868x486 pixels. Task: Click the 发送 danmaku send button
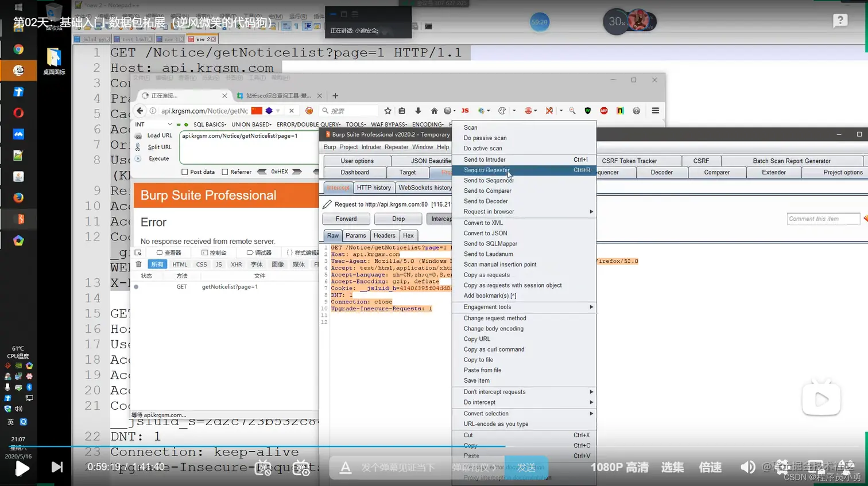point(526,468)
